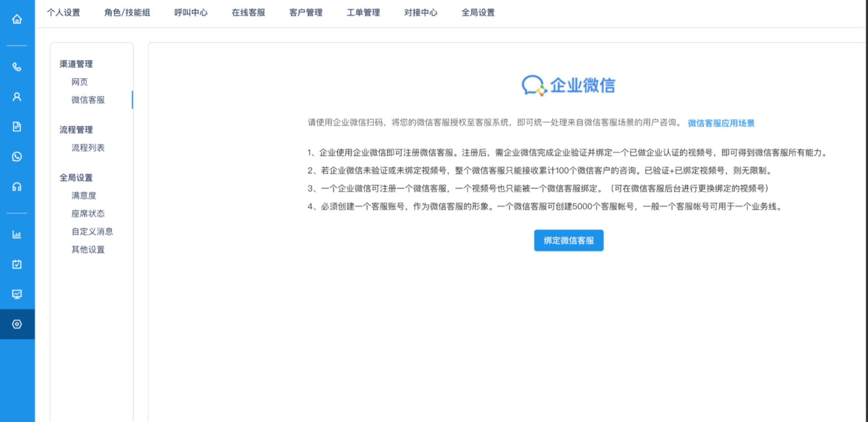Click instruction line 3 about 视频号绑定

coord(538,188)
